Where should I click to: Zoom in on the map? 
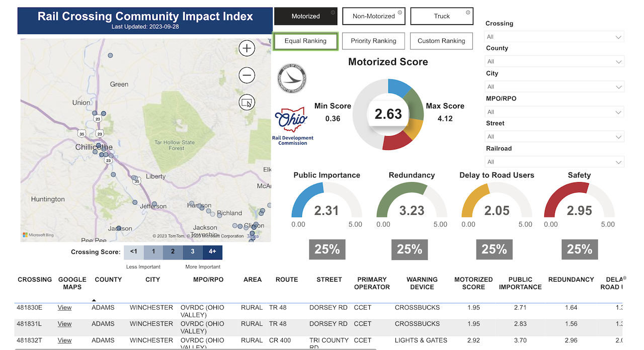coord(247,49)
